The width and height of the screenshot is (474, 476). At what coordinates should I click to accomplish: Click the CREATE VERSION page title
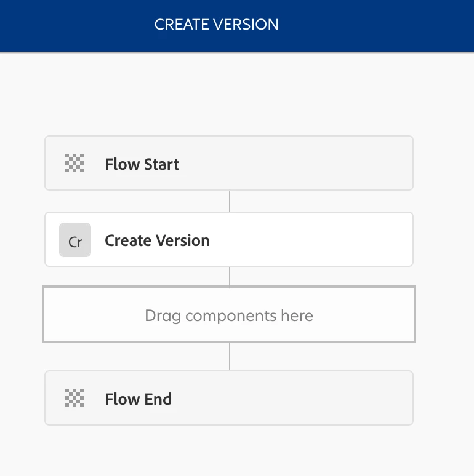[216, 24]
